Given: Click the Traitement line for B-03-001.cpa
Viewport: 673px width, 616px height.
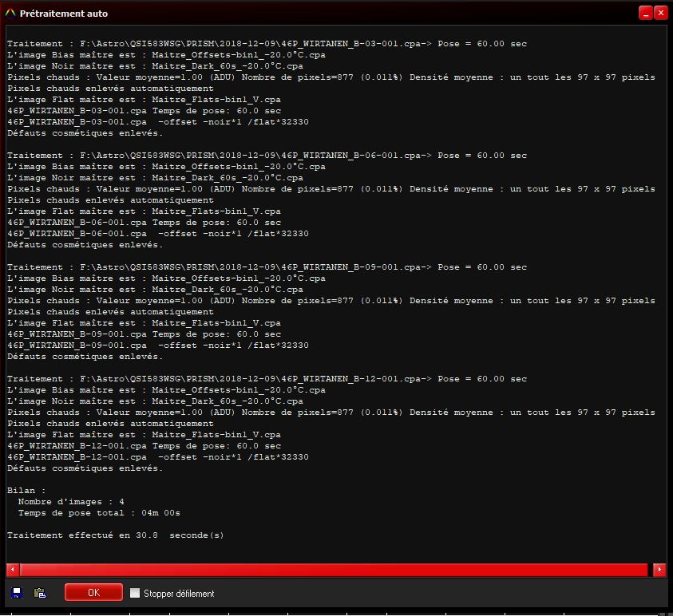Looking at the screenshot, I should (x=267, y=44).
